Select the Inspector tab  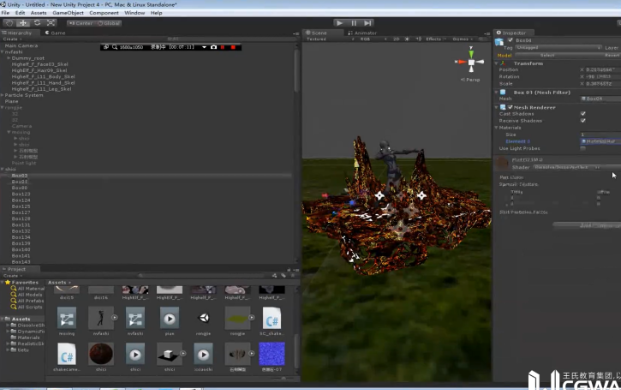coord(514,33)
